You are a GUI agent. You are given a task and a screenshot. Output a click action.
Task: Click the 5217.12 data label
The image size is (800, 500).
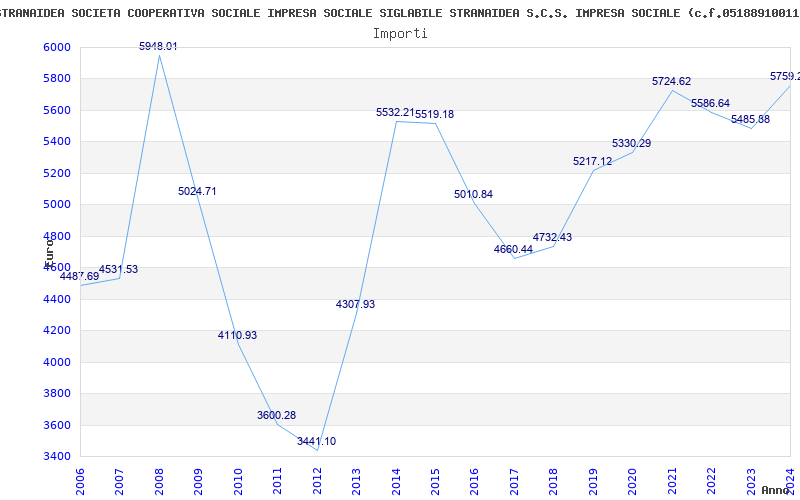click(x=592, y=161)
